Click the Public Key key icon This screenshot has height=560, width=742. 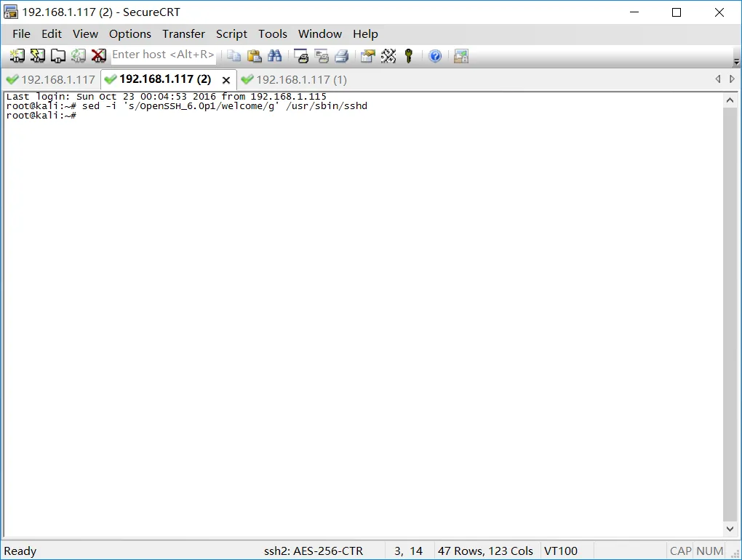point(409,56)
